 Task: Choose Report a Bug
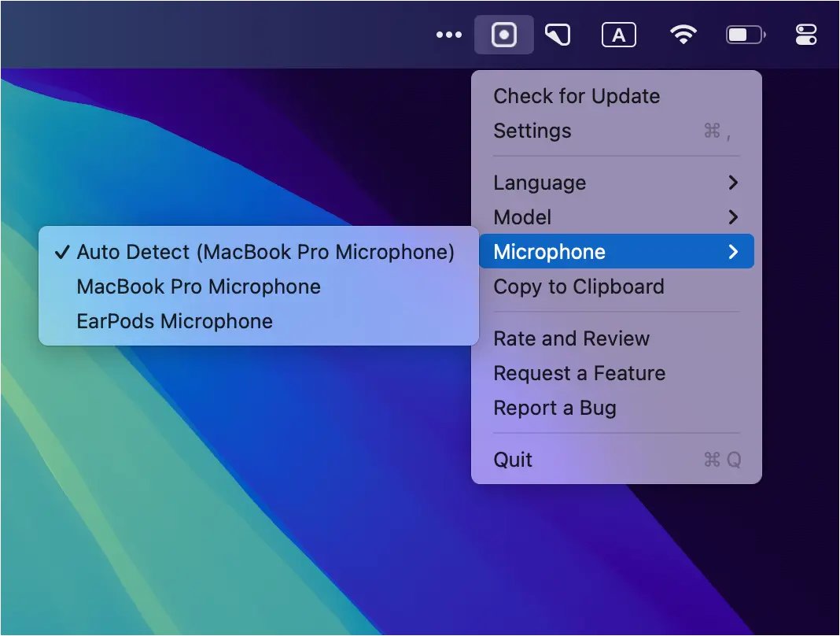554,408
